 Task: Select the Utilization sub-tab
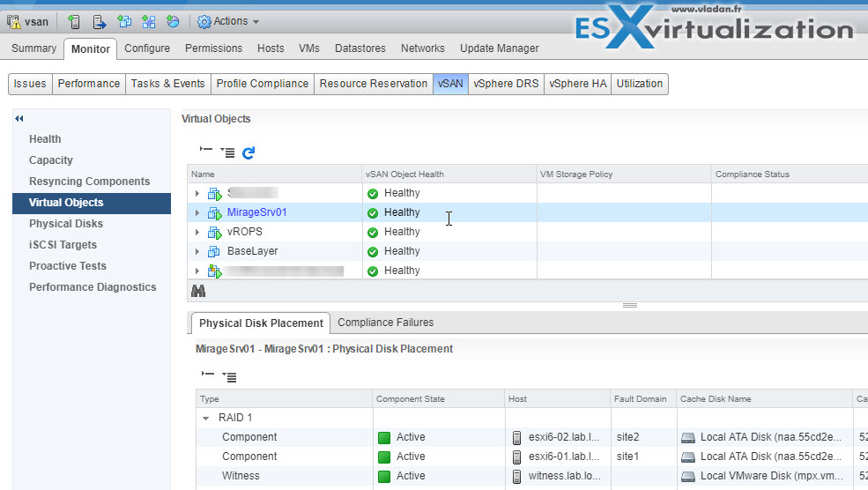click(x=640, y=84)
